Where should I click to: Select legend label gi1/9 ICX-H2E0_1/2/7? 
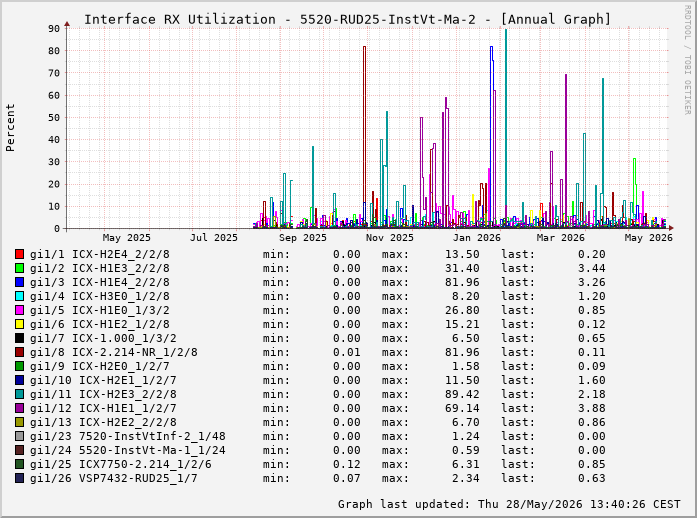pyautogui.click(x=100, y=366)
